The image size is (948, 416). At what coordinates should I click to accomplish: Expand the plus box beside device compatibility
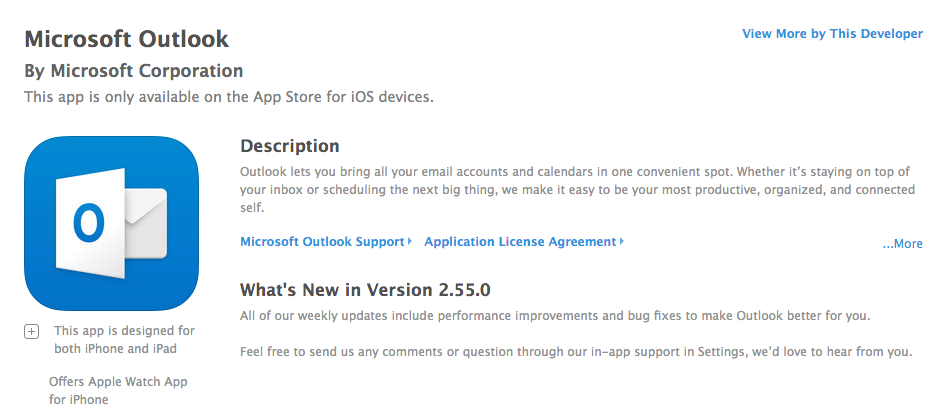click(31, 331)
